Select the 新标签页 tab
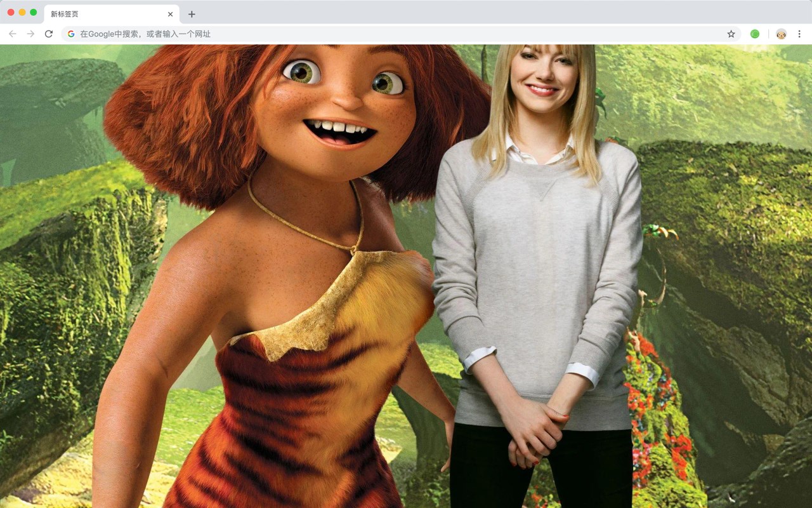 (112, 14)
